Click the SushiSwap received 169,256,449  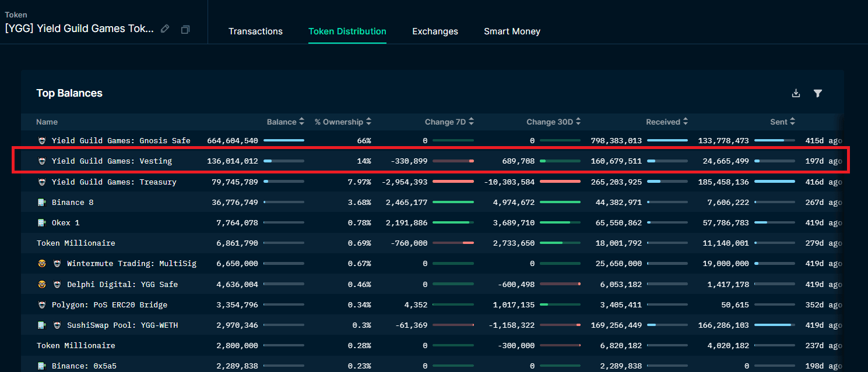(x=617, y=325)
